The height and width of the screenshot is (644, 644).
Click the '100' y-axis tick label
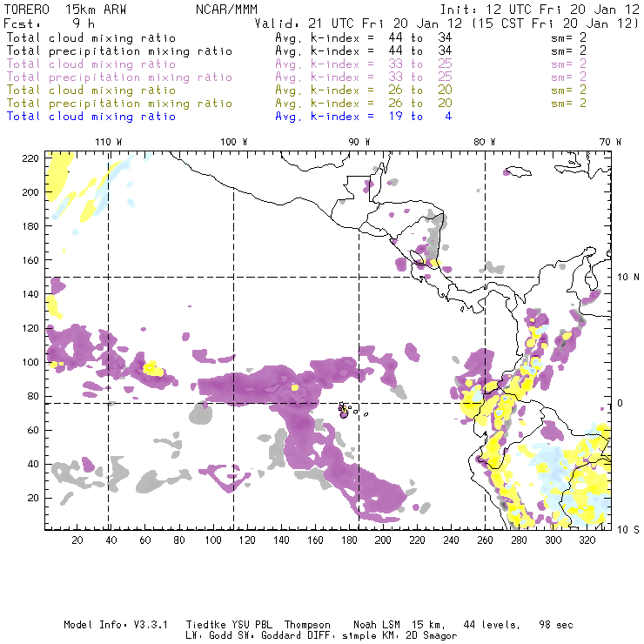point(30,362)
